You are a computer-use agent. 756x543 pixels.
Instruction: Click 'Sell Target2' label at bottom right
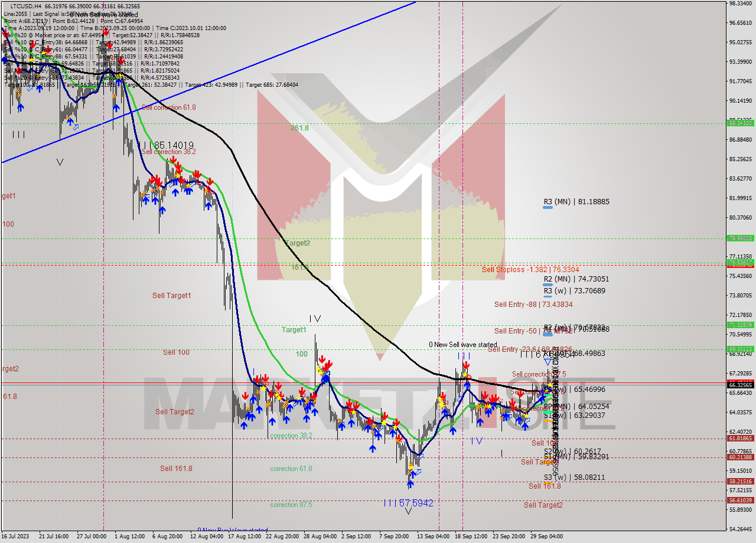pos(543,505)
